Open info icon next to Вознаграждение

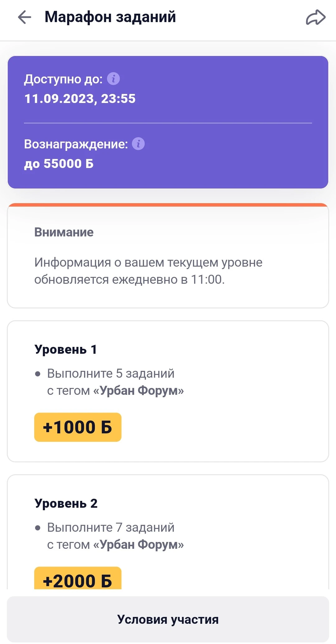coord(138,144)
